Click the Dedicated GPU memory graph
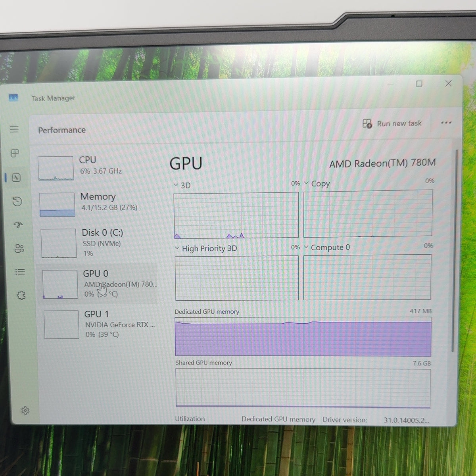The height and width of the screenshot is (476, 476). (303, 336)
